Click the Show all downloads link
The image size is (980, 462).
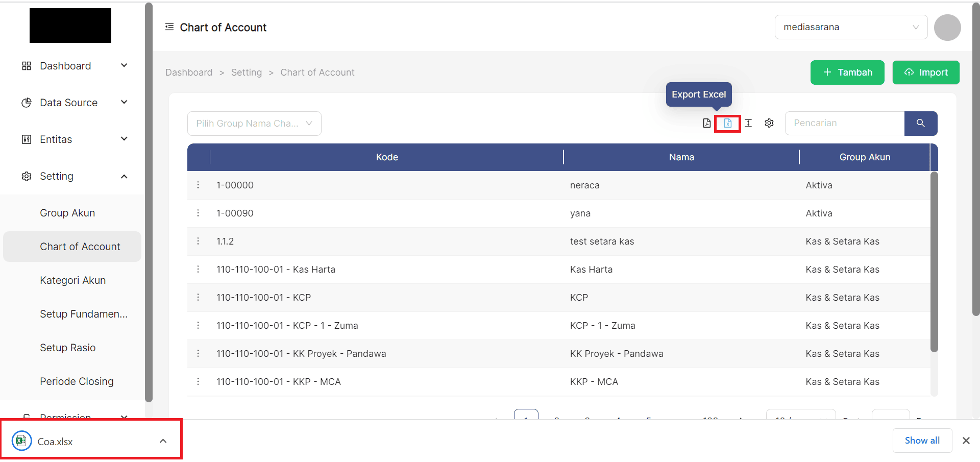pyautogui.click(x=922, y=440)
